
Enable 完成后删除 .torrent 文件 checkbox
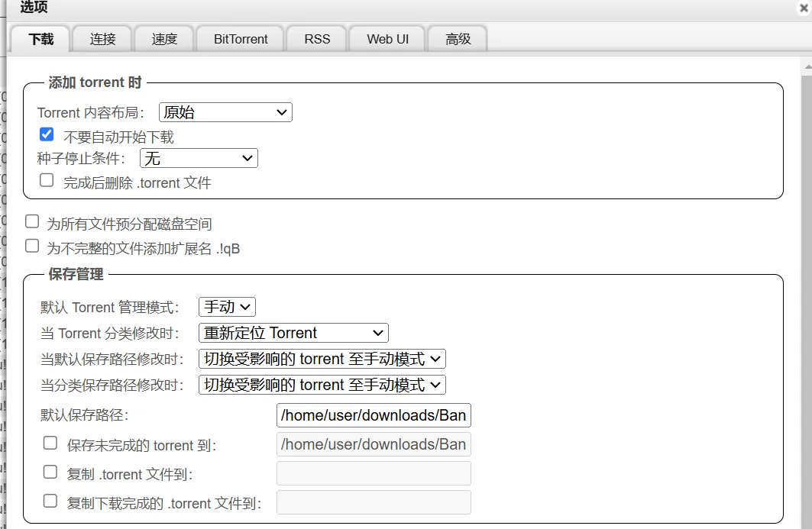47,180
